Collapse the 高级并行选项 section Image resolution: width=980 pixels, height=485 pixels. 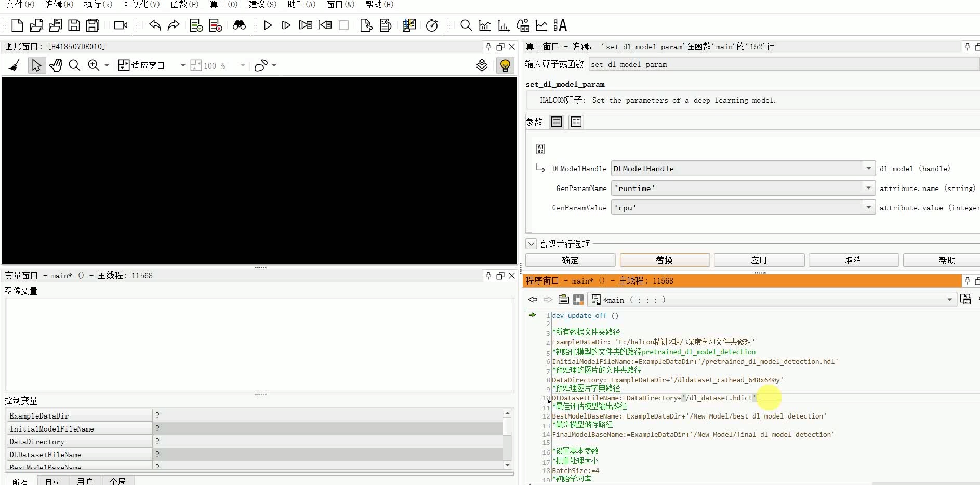click(531, 243)
